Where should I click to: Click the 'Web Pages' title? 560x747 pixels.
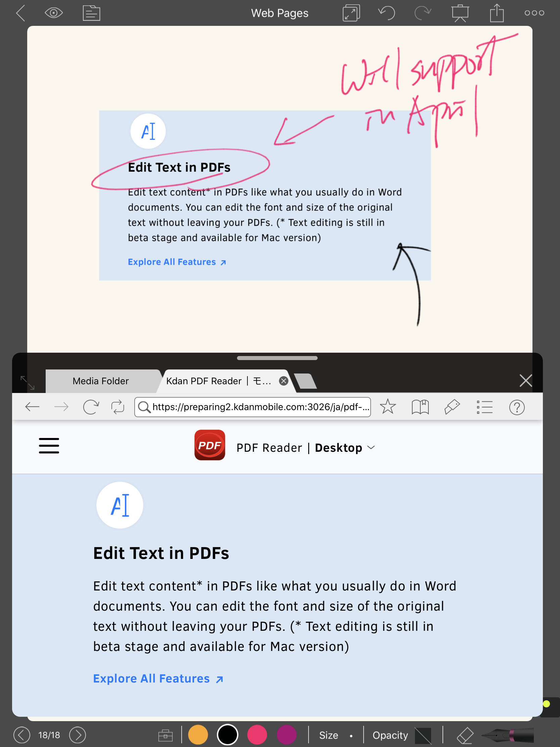pos(280,13)
